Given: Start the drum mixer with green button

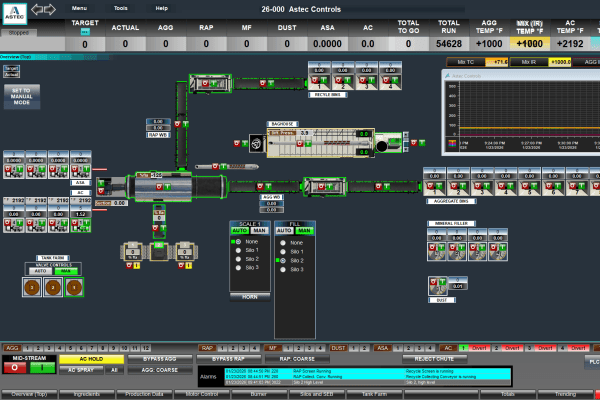Looking at the screenshot, I should pyautogui.click(x=167, y=187).
